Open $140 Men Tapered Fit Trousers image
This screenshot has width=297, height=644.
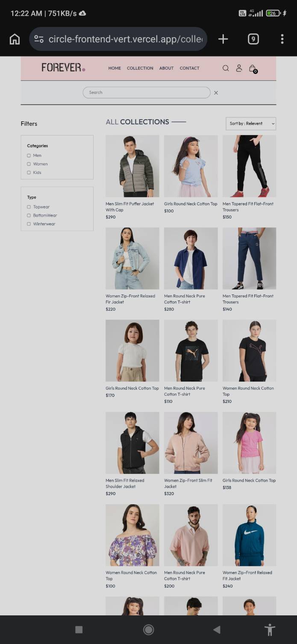[x=249, y=259]
